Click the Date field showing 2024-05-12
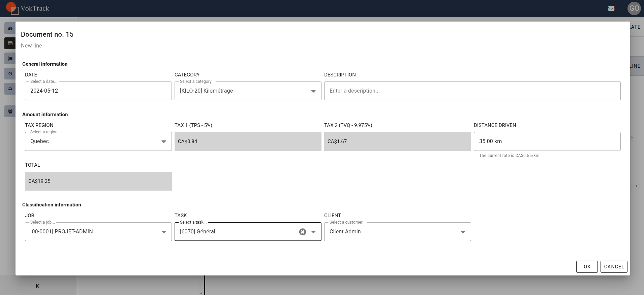The width and height of the screenshot is (644, 295). point(98,91)
